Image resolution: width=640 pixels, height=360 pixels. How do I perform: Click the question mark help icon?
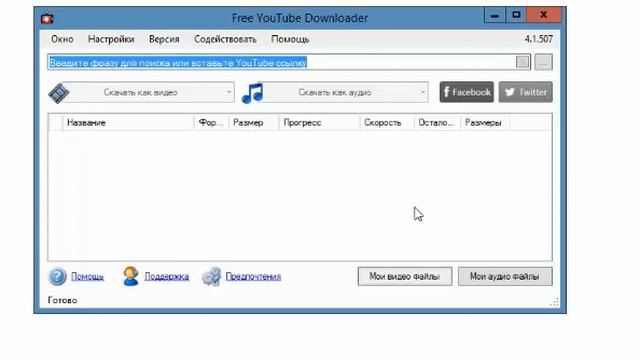tap(57, 276)
